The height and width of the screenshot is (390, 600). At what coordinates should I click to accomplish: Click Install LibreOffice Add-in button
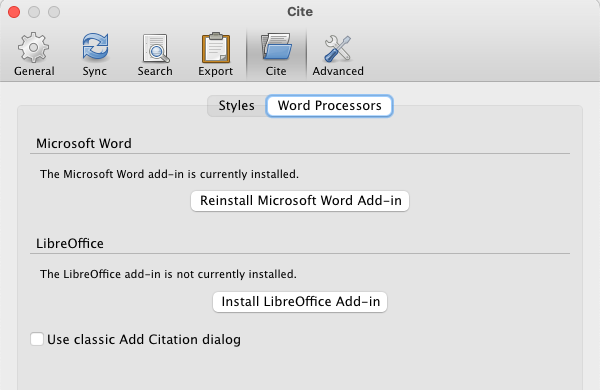(300, 302)
